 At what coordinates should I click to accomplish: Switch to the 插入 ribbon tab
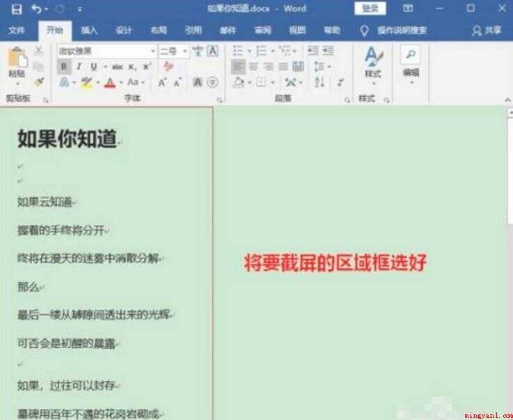(89, 31)
